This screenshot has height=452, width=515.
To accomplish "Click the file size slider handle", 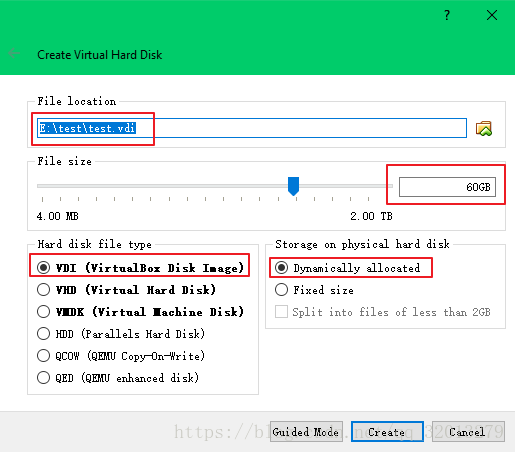I will coord(293,186).
